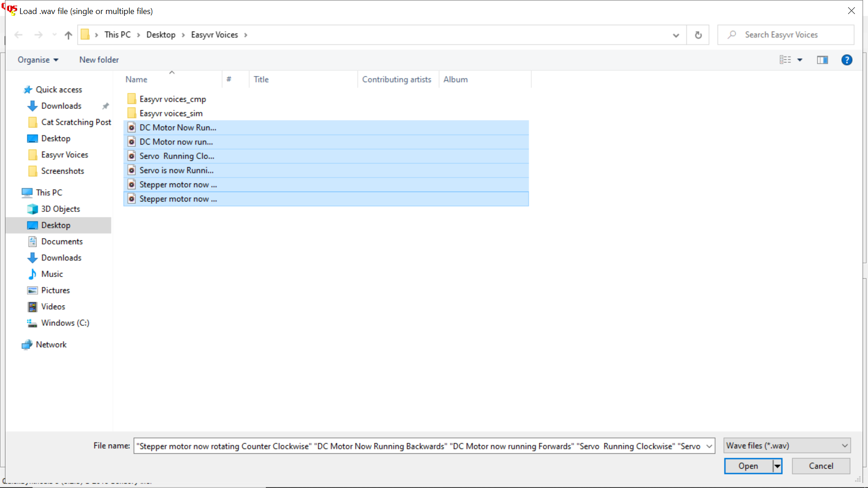Image resolution: width=868 pixels, height=488 pixels.
Task: Select the 3D Objects icon in sidebar
Action: point(33,209)
